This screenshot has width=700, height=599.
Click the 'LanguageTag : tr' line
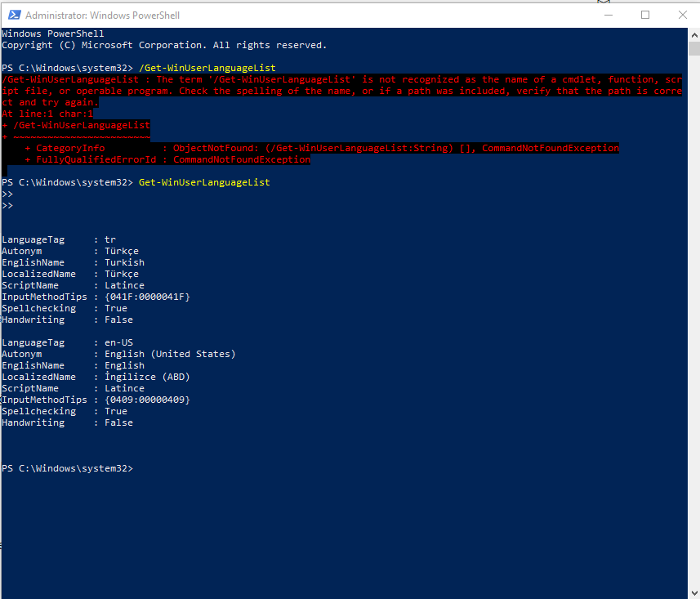click(x=59, y=239)
